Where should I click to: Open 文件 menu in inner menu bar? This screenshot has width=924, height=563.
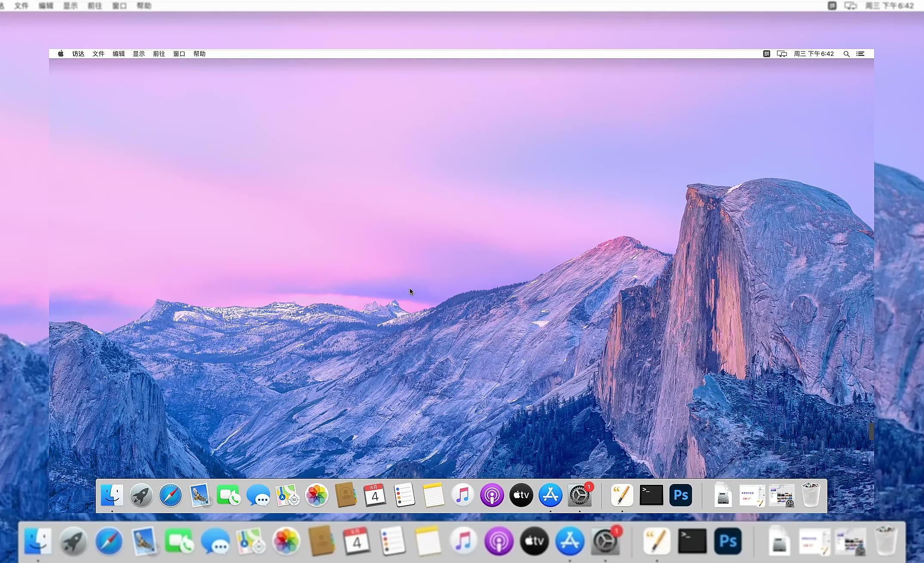[98, 54]
